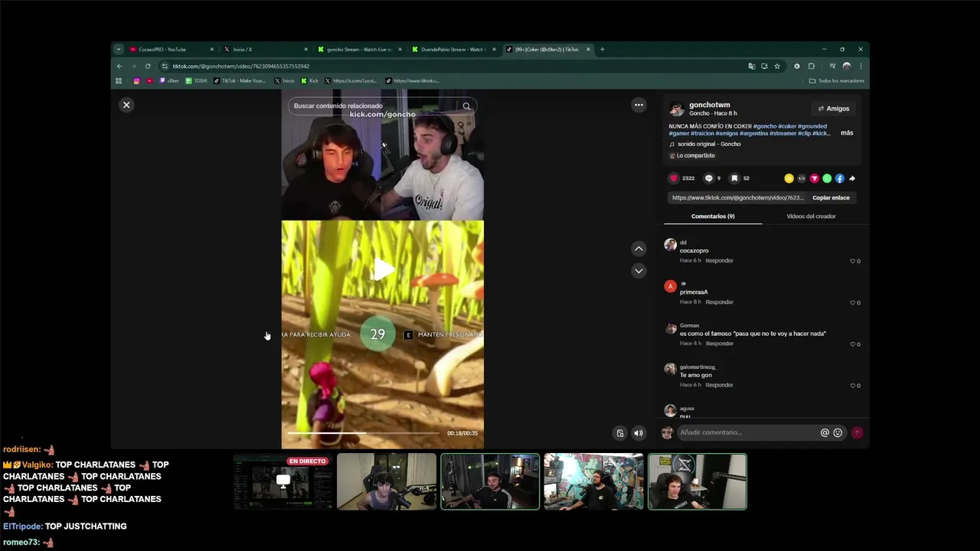Switch to goncho Stream browser tab
The width and height of the screenshot is (980, 551).
(x=358, y=50)
